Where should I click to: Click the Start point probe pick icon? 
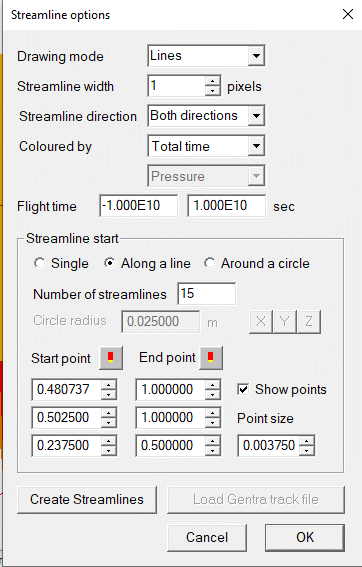point(111,358)
